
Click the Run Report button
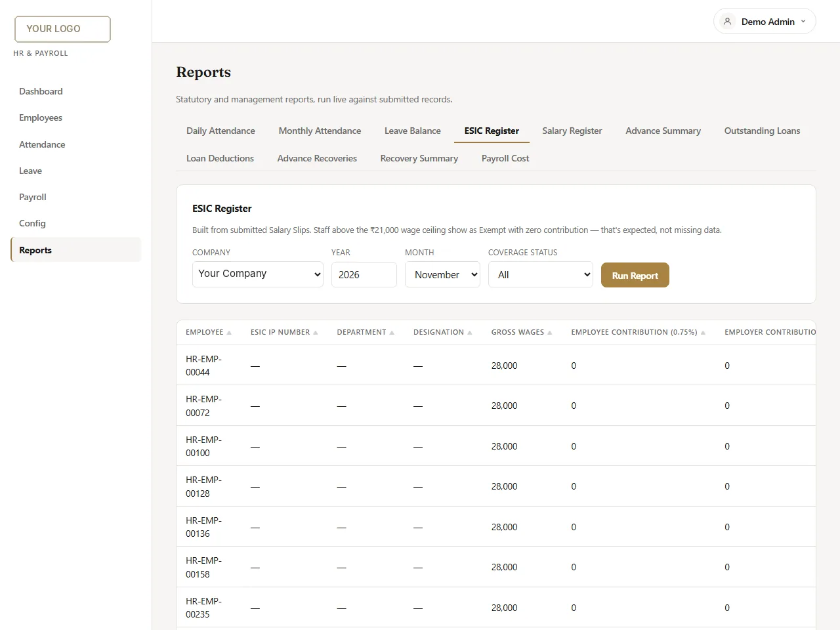click(x=635, y=275)
